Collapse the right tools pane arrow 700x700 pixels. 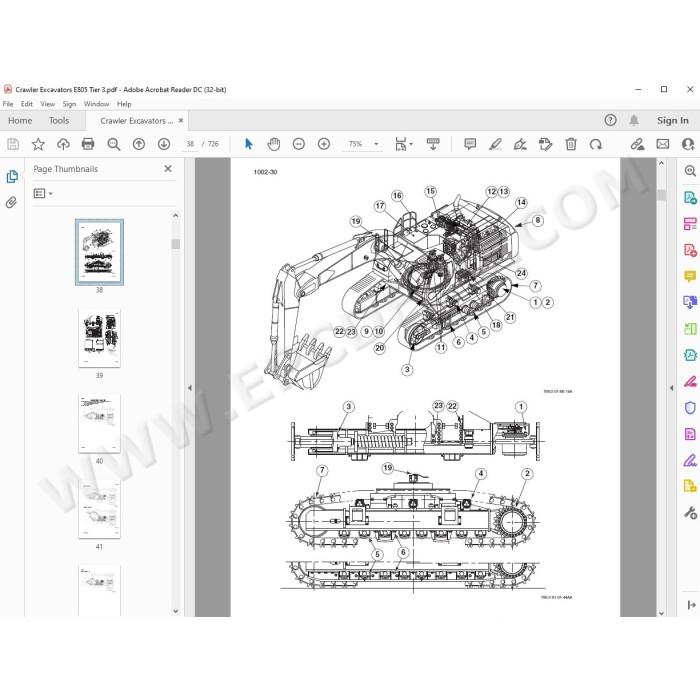[671, 388]
